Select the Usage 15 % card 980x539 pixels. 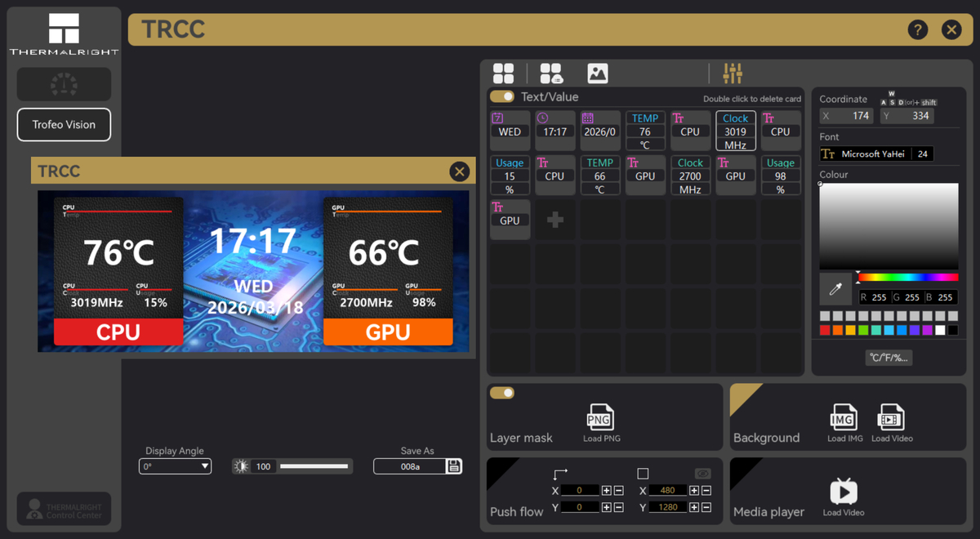[x=510, y=176]
